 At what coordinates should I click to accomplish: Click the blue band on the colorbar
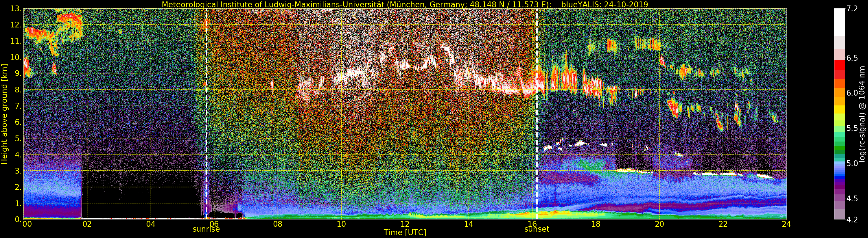(839, 172)
